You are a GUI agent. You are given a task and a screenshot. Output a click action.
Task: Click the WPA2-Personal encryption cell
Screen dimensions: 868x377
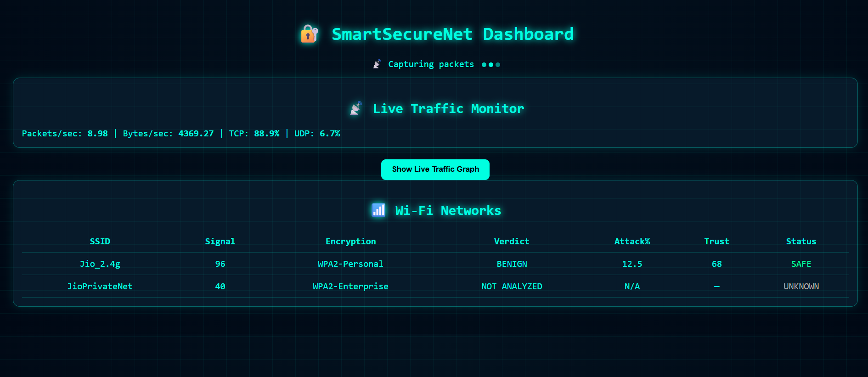[351, 264]
